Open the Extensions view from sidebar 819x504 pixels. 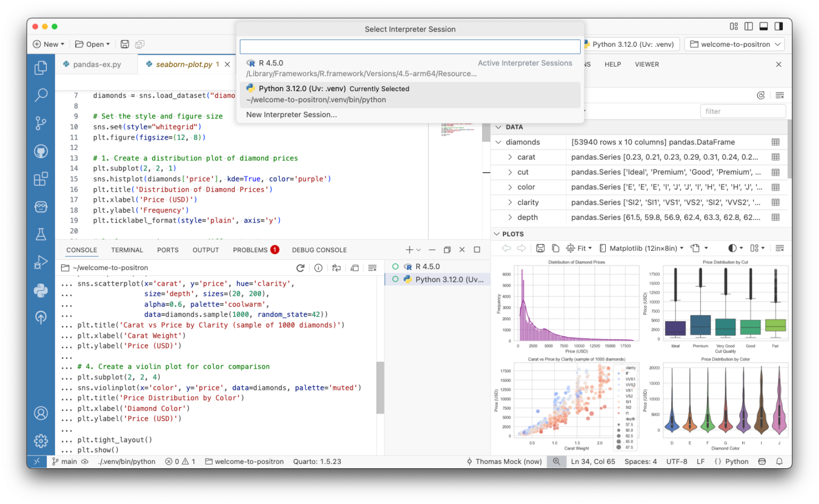(x=41, y=179)
